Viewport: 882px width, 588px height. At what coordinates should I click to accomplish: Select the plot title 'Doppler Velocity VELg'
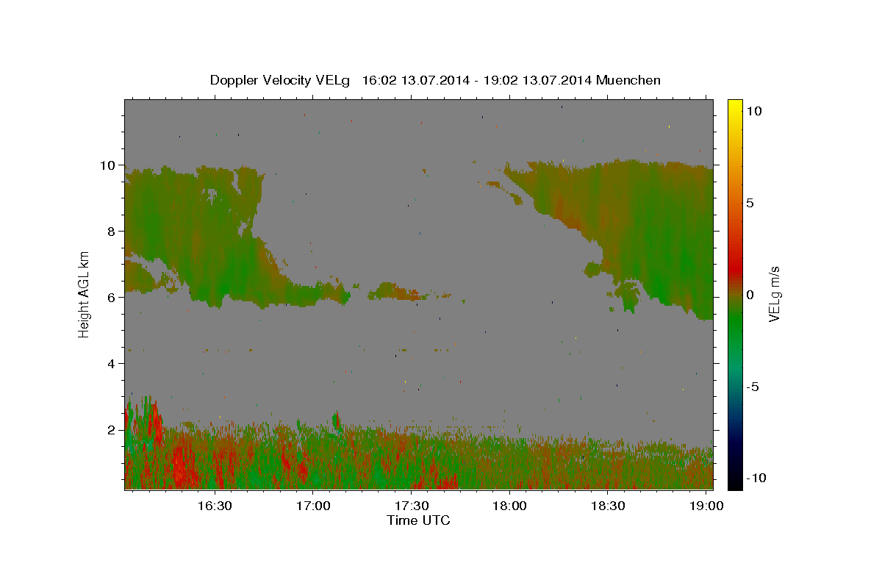point(282,80)
